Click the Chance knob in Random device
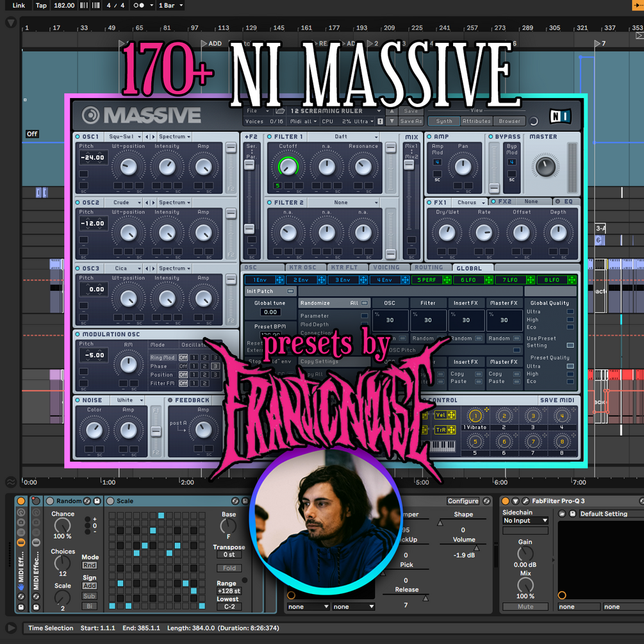 [x=62, y=525]
